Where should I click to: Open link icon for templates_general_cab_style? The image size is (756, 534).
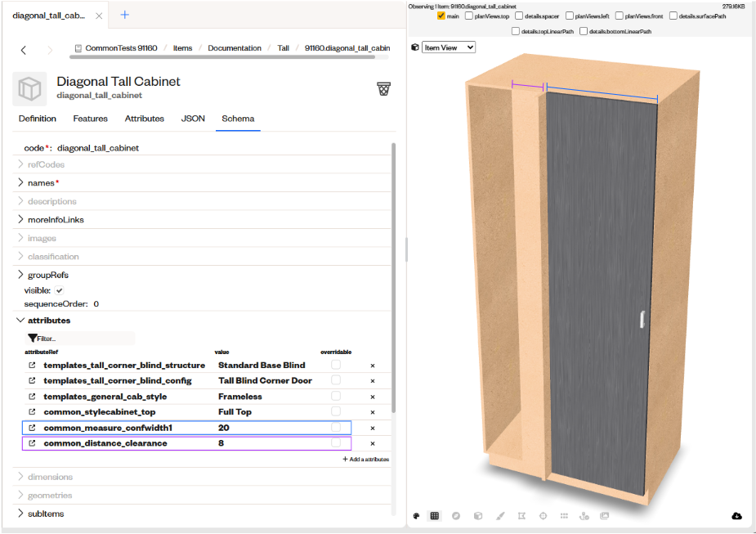click(x=32, y=397)
